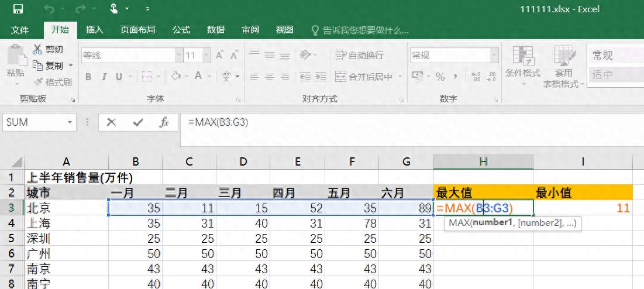Confirm the formula with the checkmark icon
The image size is (644, 289).
138,122
